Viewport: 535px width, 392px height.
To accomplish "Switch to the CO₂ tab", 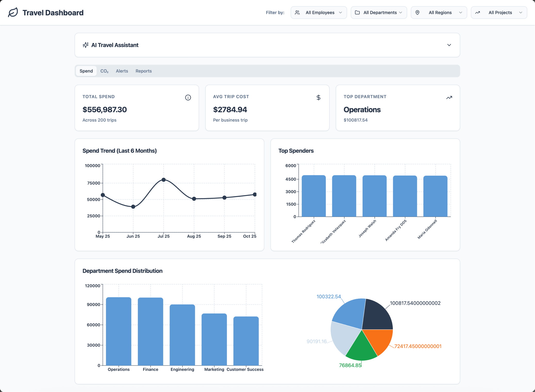I will click(x=104, y=71).
